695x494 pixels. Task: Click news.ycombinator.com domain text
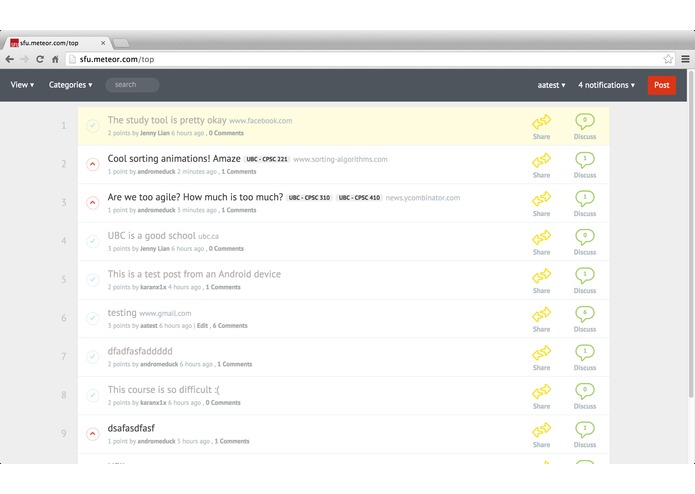[x=423, y=198]
